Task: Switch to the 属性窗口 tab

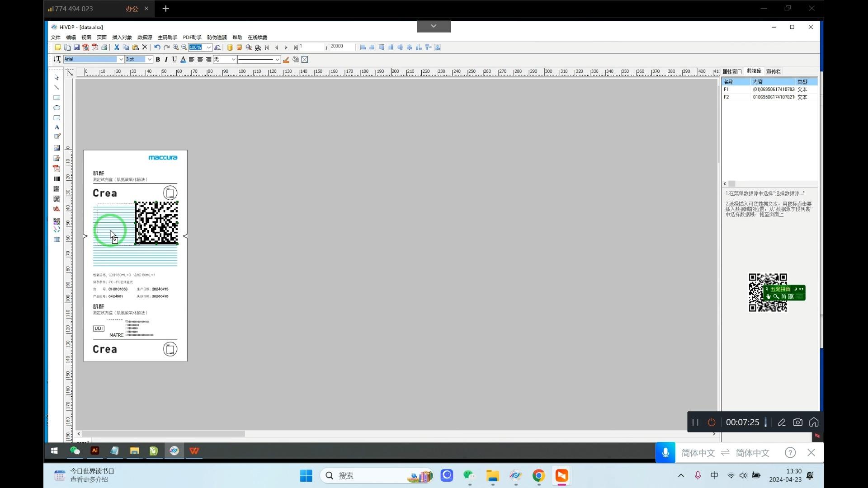Action: click(x=731, y=71)
